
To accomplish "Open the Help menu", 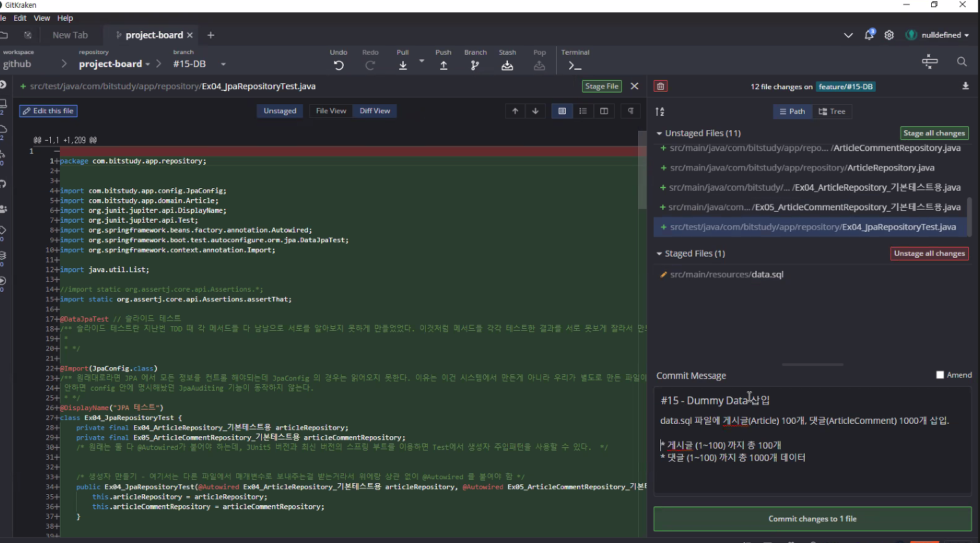I will click(x=65, y=18).
